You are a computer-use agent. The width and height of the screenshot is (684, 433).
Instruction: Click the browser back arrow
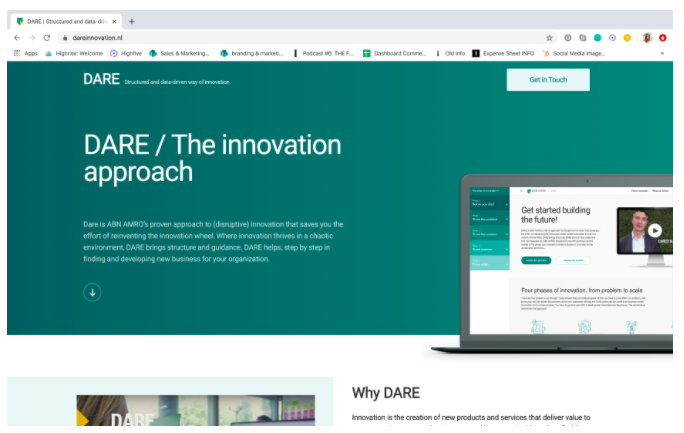pos(17,38)
